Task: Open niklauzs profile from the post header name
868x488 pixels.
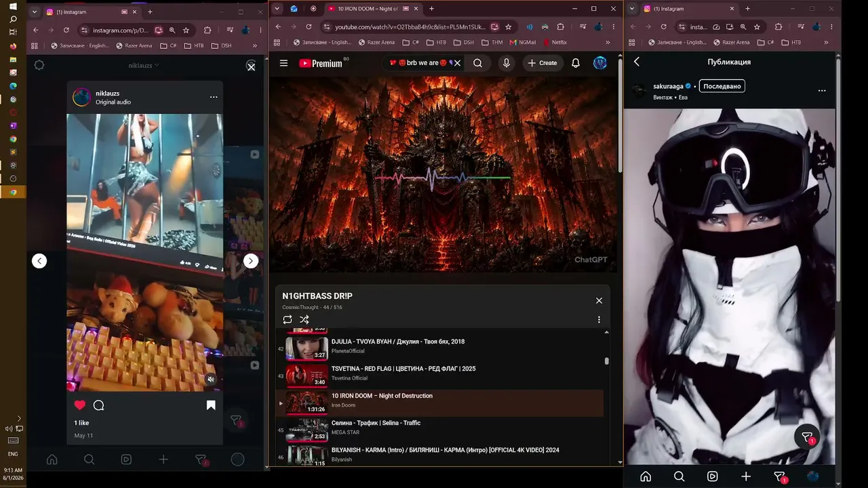Action: click(x=108, y=93)
